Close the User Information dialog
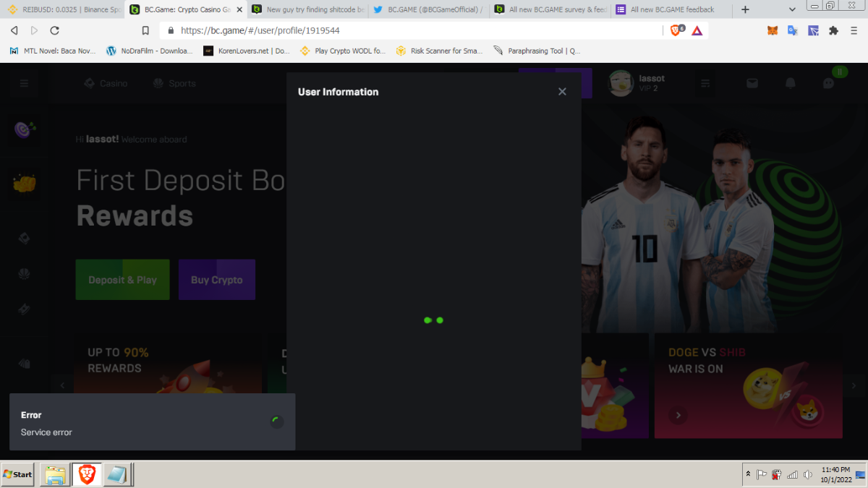 click(x=562, y=92)
